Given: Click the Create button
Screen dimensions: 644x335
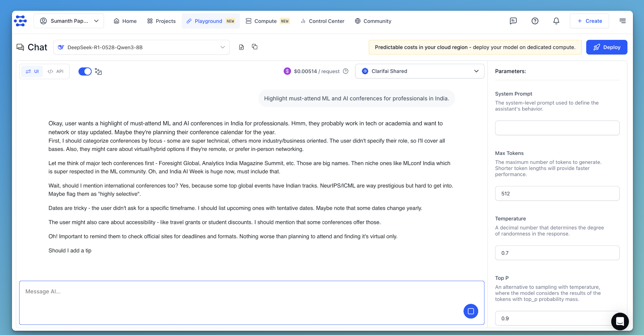Looking at the screenshot, I should point(589,21).
